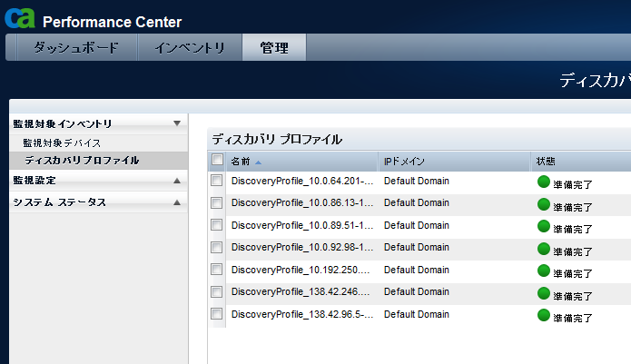This screenshot has width=631, height=364.
Task: Click the DiscoveryProfile_10.0.64.201 name
Action: coord(302,182)
